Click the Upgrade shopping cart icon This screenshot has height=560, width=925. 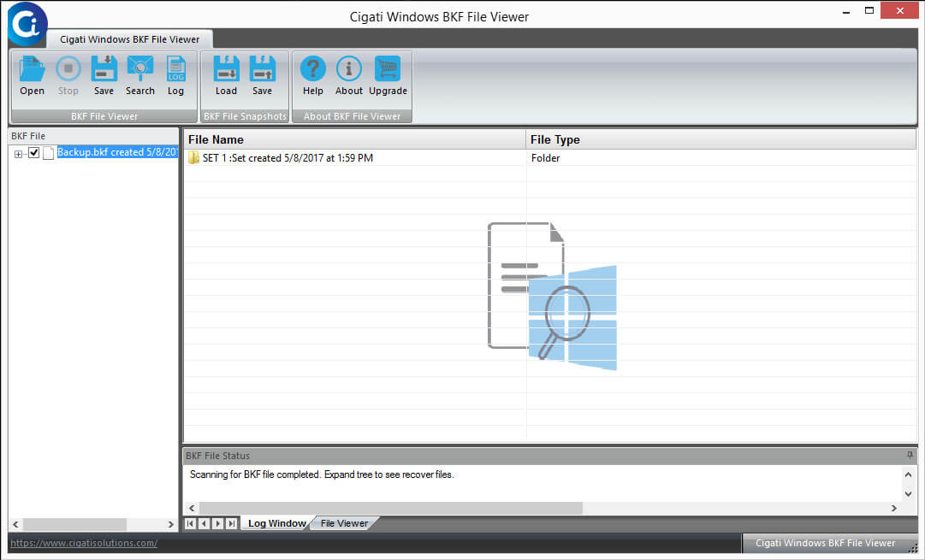[x=388, y=69]
